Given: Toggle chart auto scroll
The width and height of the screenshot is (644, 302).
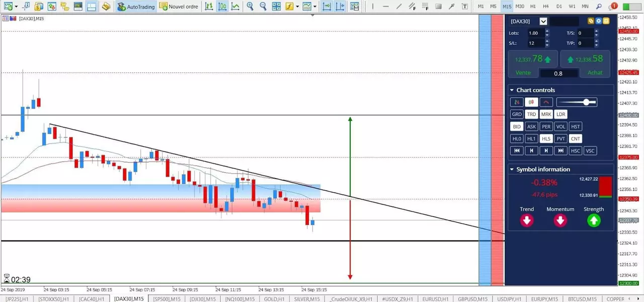Looking at the screenshot, I should coord(327,7).
